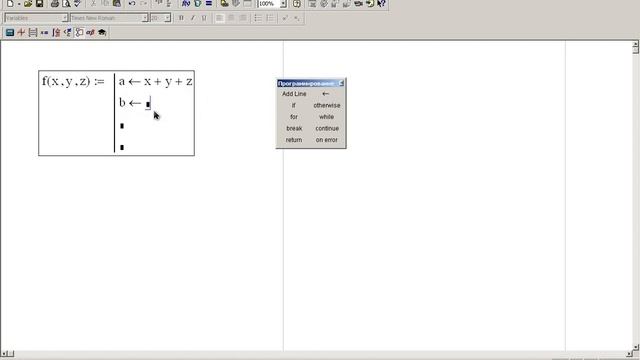
Task: Click the horizontal scrollbar right arrow
Action: (x=629, y=353)
